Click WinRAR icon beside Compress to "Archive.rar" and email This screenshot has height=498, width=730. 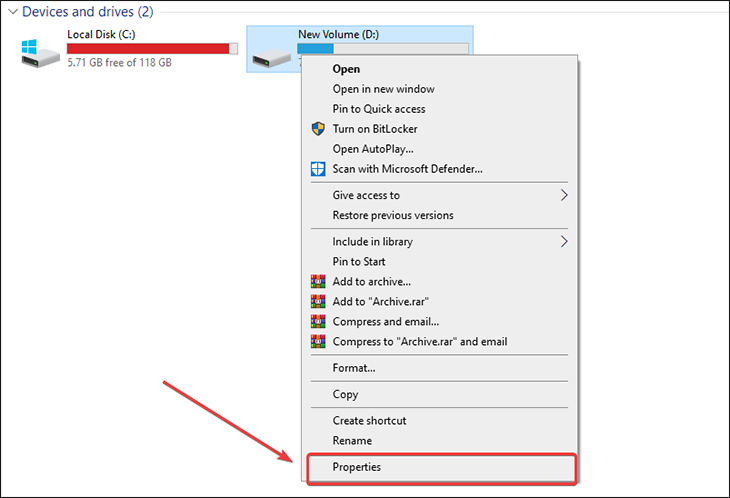point(318,342)
